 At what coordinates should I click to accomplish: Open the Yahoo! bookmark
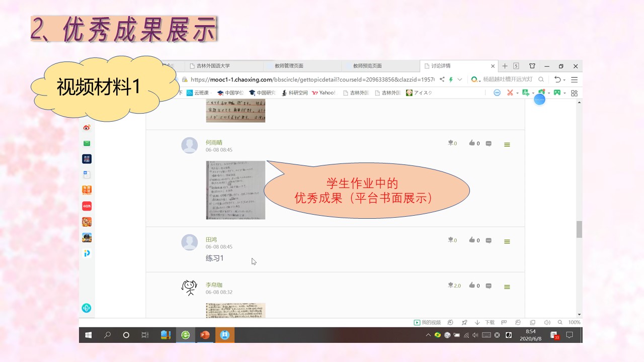pos(324,93)
